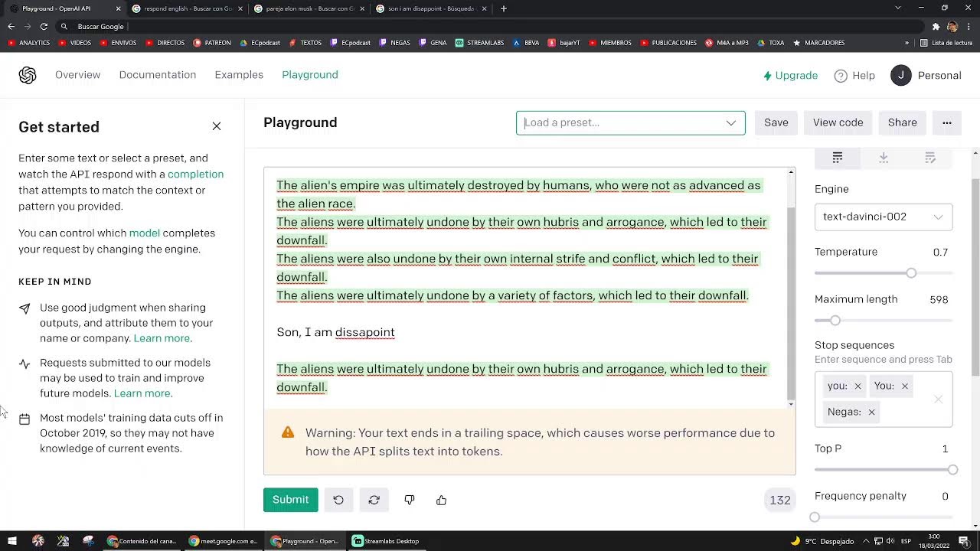Expand the bookmarks overflow chevron
Screen dimensions: 980x551
[x=907, y=43]
